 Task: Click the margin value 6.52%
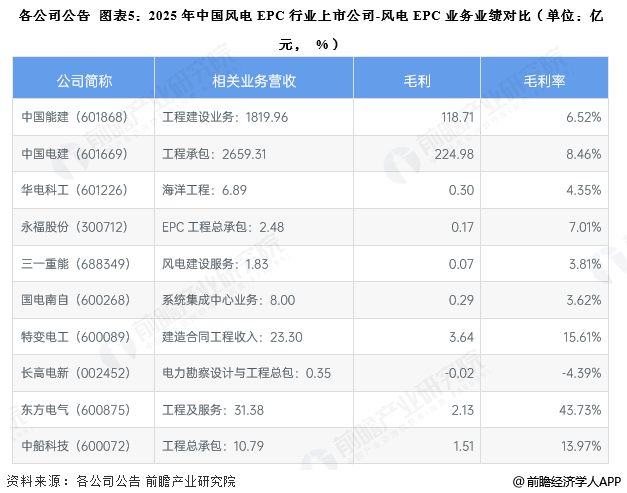(x=583, y=117)
